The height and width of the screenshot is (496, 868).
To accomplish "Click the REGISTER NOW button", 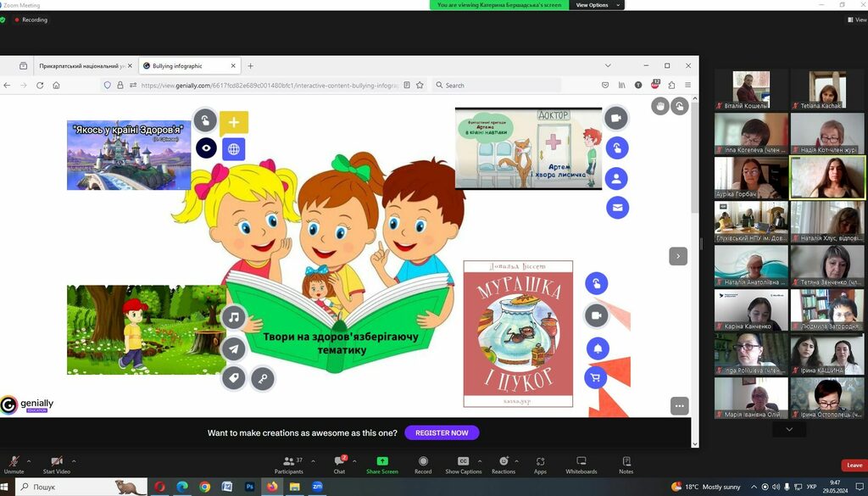I will click(x=442, y=432).
